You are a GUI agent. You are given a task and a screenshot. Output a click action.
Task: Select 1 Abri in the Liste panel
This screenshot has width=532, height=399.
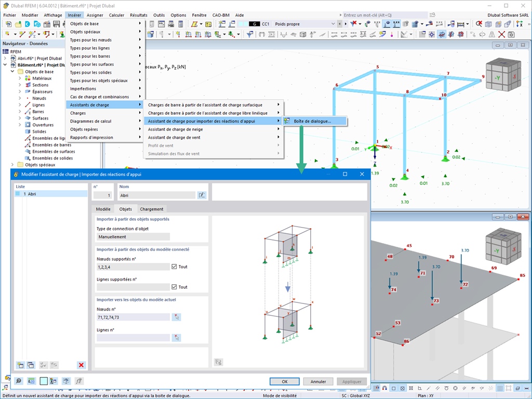click(x=51, y=194)
